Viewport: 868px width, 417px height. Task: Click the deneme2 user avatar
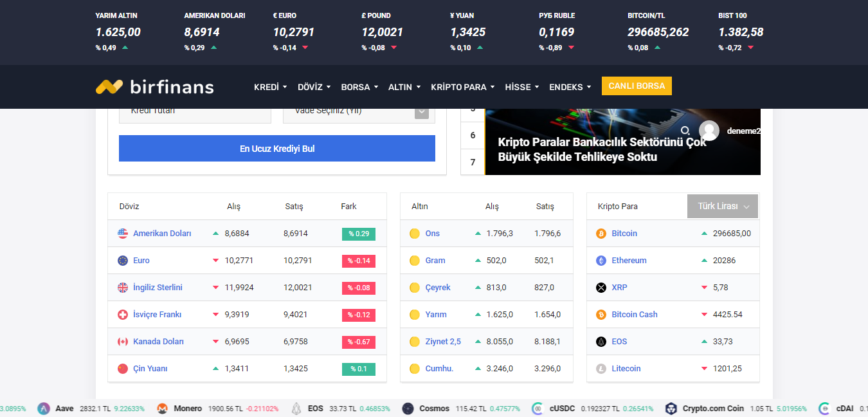tap(709, 131)
